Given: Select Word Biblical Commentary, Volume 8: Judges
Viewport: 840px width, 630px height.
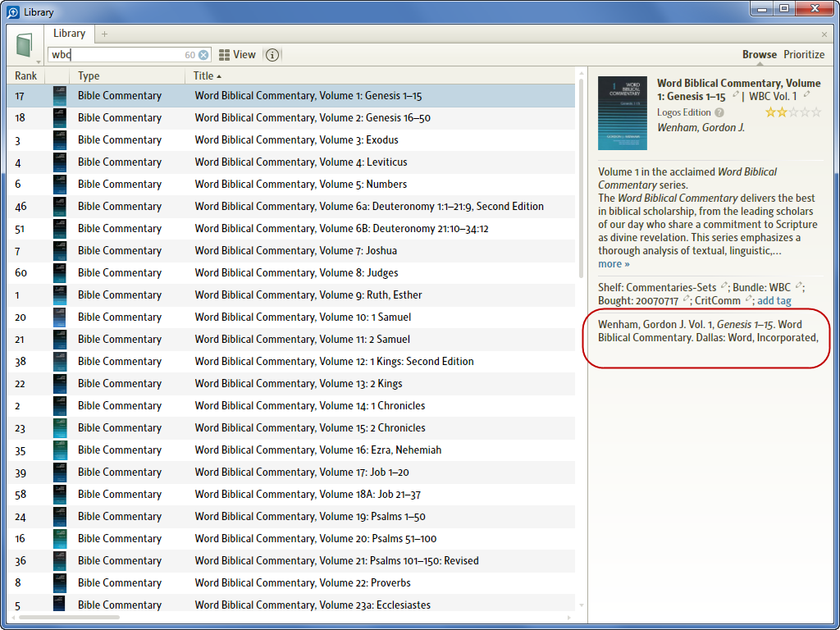Looking at the screenshot, I should (x=291, y=272).
